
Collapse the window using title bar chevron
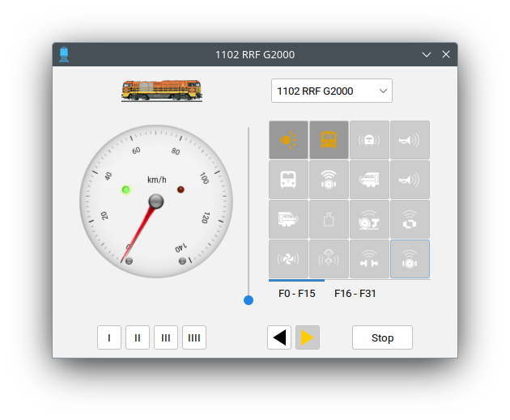coord(427,54)
